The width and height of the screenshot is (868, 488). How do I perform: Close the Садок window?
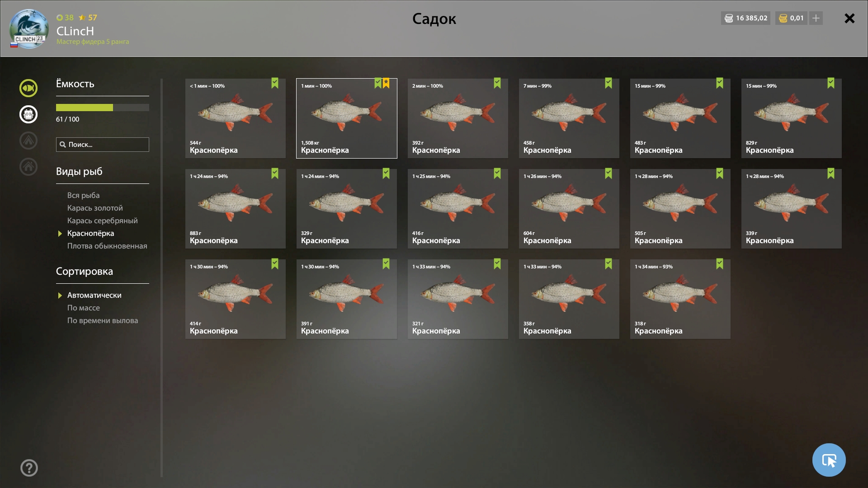tap(849, 18)
